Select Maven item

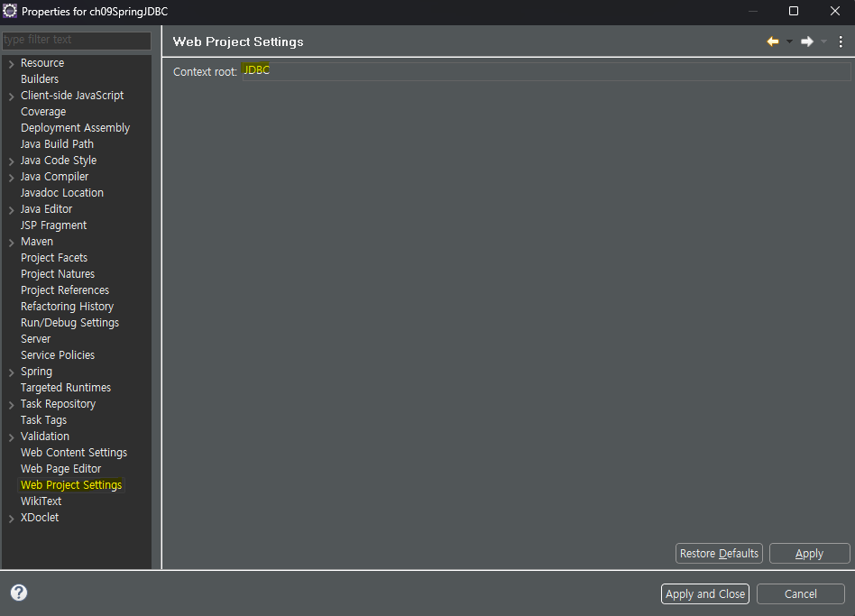click(37, 242)
